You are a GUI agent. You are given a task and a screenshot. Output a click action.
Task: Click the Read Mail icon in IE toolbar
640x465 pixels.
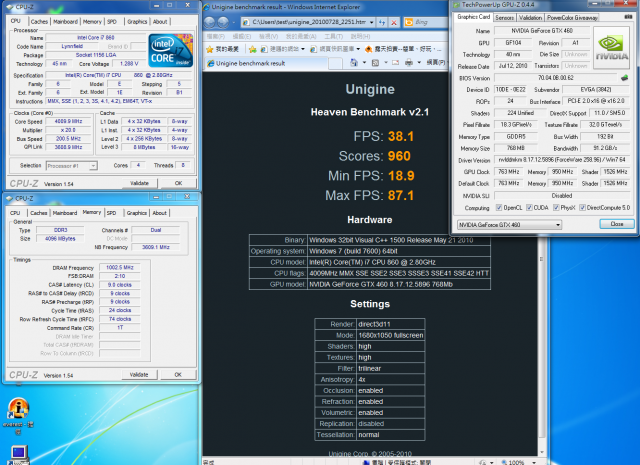pyautogui.click(x=395, y=62)
